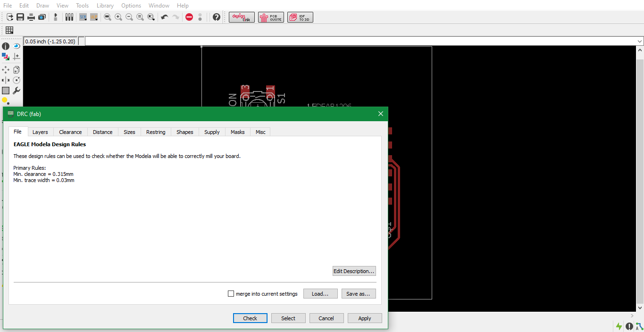Open the layer Display tool icon
The width and height of the screenshot is (644, 332).
pos(6,57)
